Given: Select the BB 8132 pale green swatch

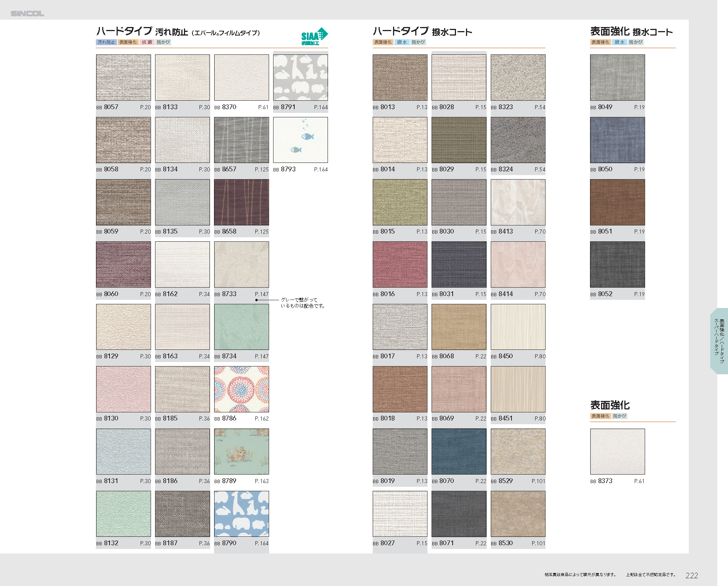Looking at the screenshot, I should point(123,514).
